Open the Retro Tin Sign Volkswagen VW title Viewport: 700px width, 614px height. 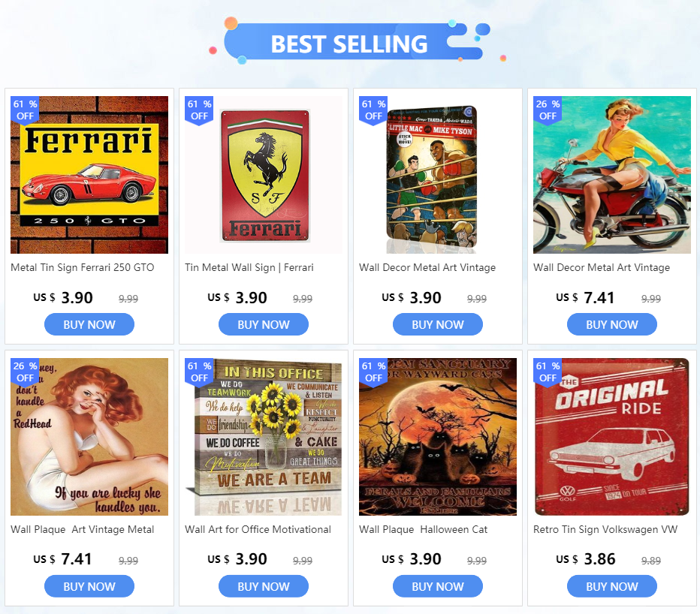point(605,529)
